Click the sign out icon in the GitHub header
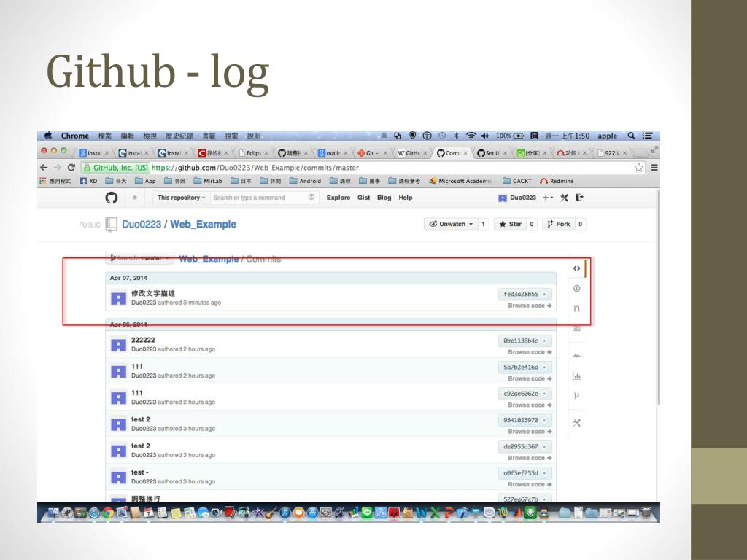Viewport: 747px width, 560px height. tap(579, 198)
